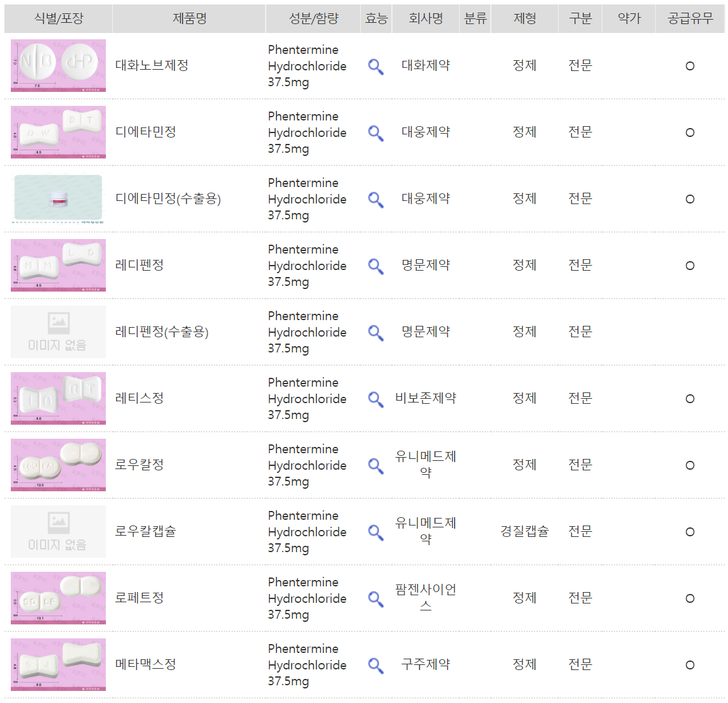Select company 구주제약
Screen dimensions: 728x703
point(426,664)
